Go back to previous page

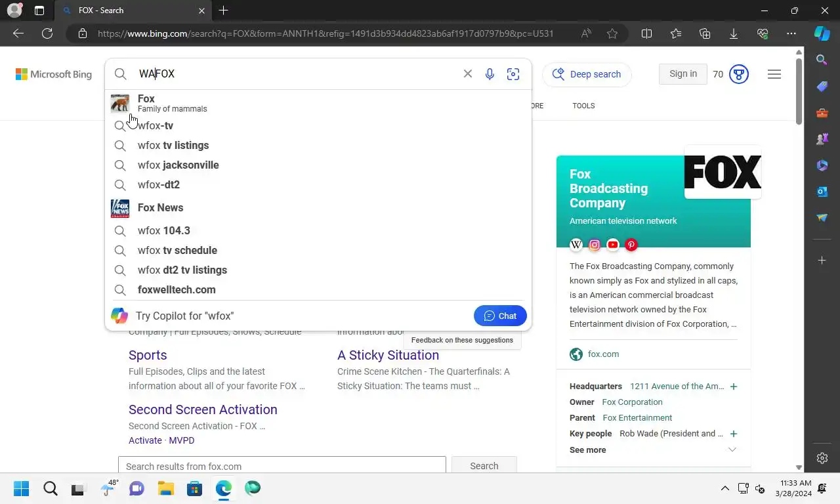click(x=18, y=33)
